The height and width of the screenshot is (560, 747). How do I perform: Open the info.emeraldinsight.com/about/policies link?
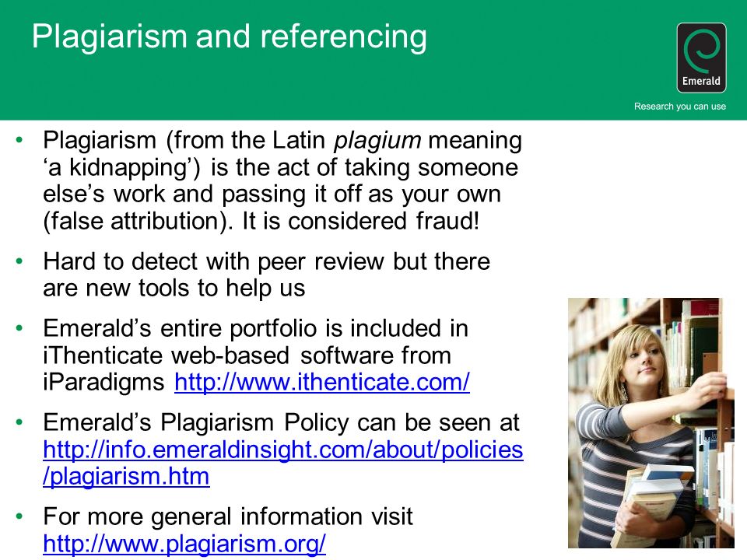click(x=283, y=450)
